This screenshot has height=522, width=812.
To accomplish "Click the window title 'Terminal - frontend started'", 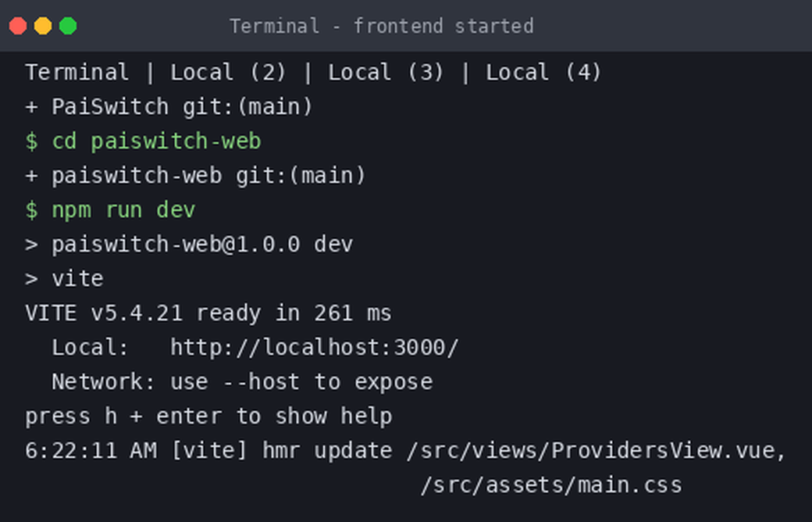I will coord(382,26).
